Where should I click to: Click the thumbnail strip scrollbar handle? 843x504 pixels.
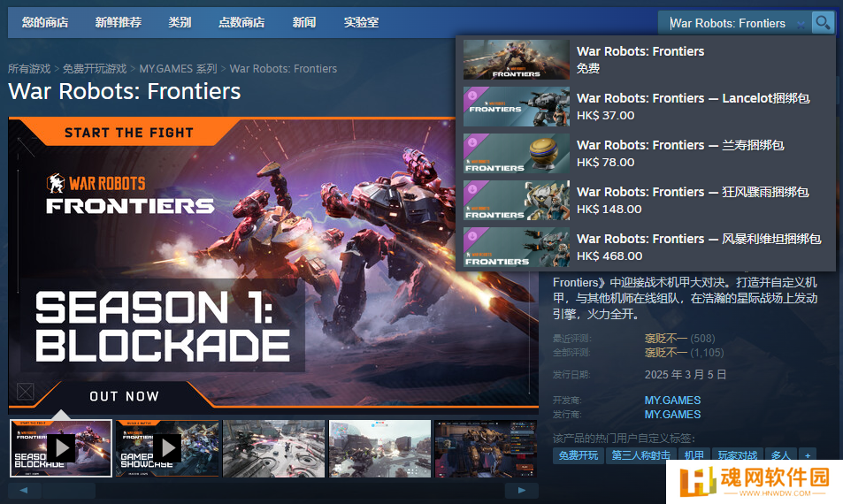coord(69,490)
